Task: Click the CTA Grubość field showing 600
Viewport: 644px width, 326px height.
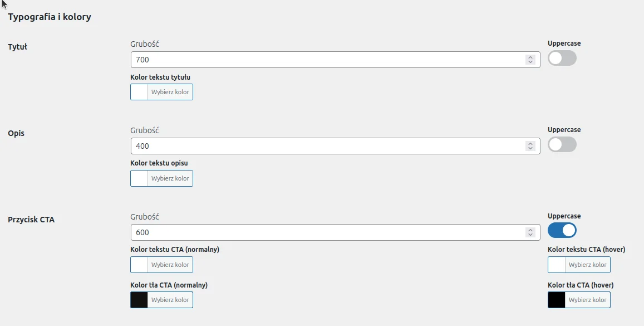Action: pyautogui.click(x=328, y=232)
